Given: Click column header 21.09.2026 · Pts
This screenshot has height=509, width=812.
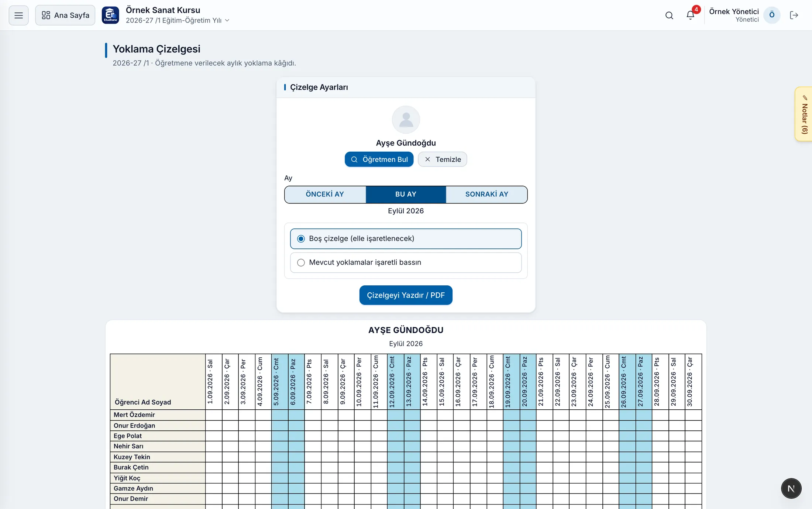Looking at the screenshot, I should tap(544, 382).
